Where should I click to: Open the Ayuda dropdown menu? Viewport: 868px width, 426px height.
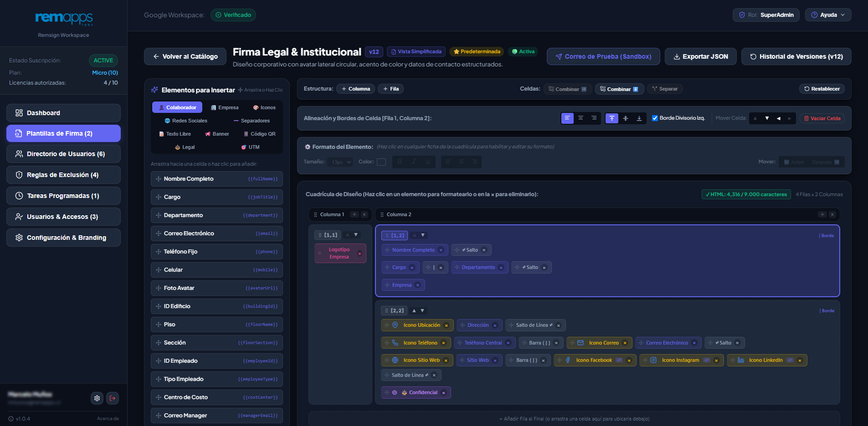[828, 15]
